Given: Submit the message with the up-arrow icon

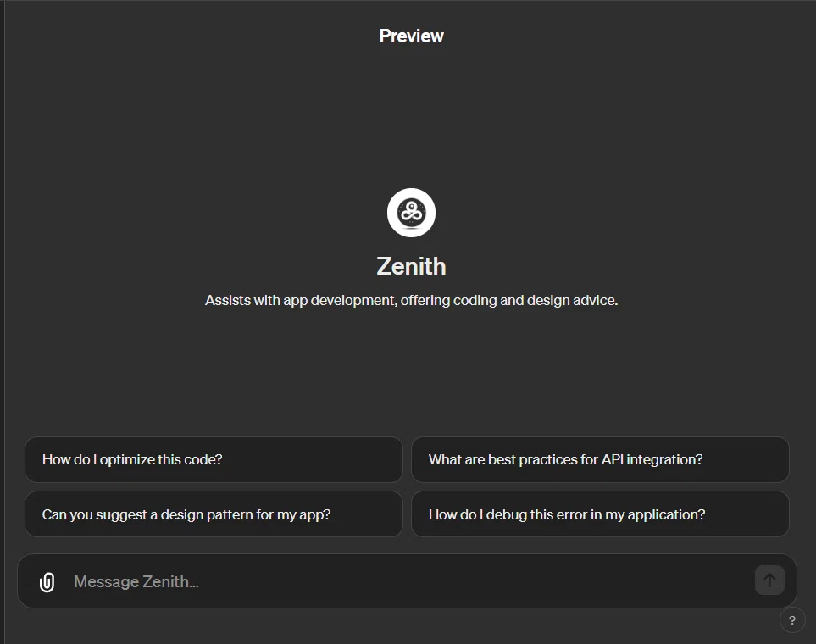Looking at the screenshot, I should (769, 580).
